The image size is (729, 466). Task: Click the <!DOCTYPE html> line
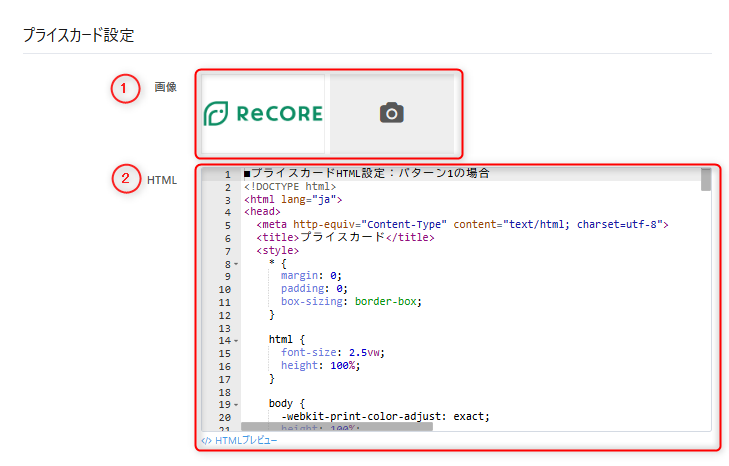click(x=290, y=186)
